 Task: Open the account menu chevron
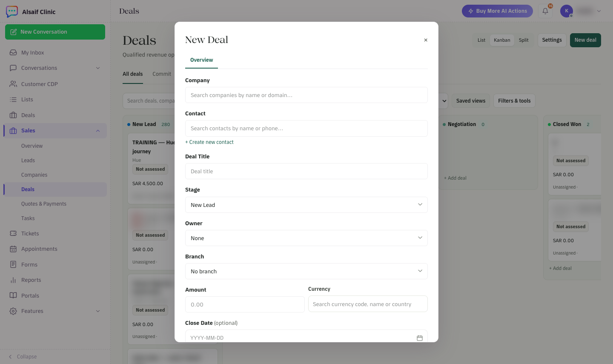point(599,11)
